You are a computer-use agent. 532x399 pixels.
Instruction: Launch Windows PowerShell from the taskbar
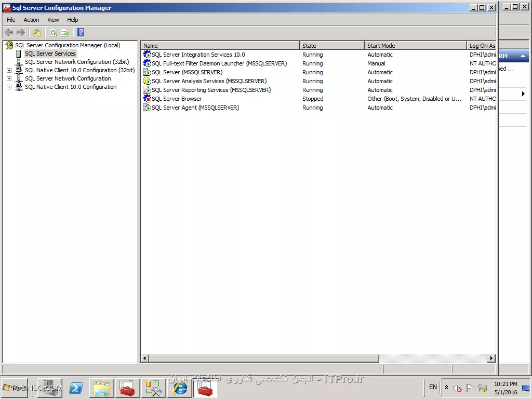tap(76, 388)
